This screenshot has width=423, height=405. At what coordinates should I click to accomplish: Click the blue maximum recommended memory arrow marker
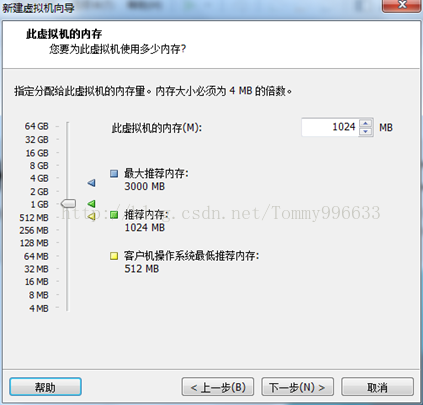92,183
